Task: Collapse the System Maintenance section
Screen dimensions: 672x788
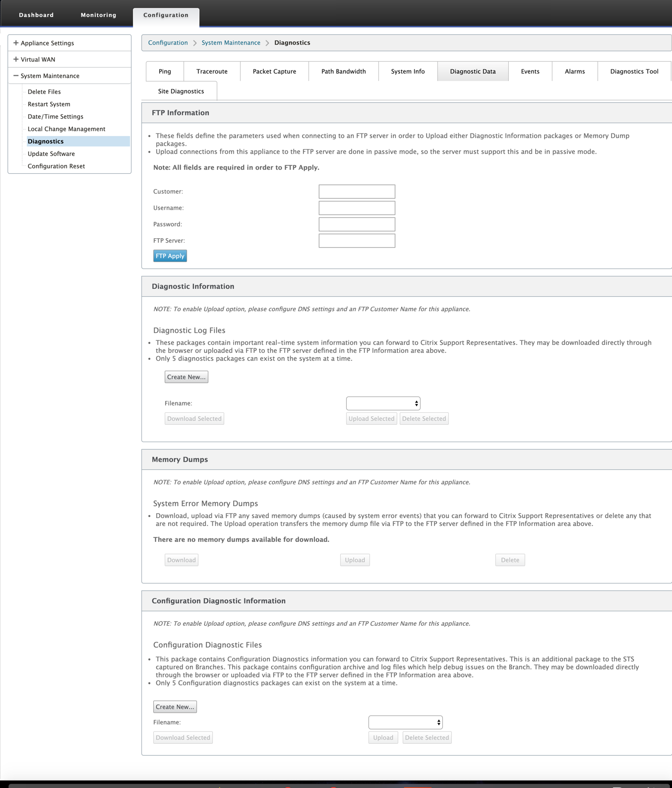Action: [16, 76]
